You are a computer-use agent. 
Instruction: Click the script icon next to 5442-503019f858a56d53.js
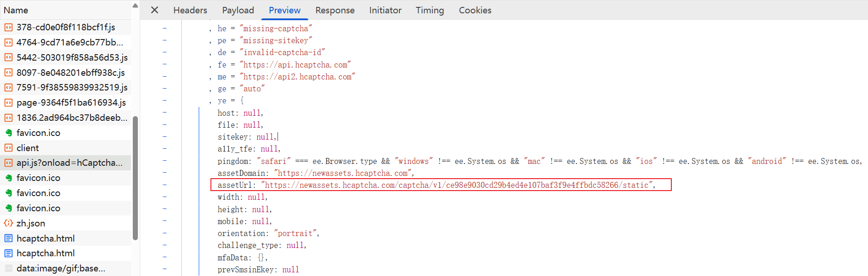pyautogui.click(x=8, y=57)
